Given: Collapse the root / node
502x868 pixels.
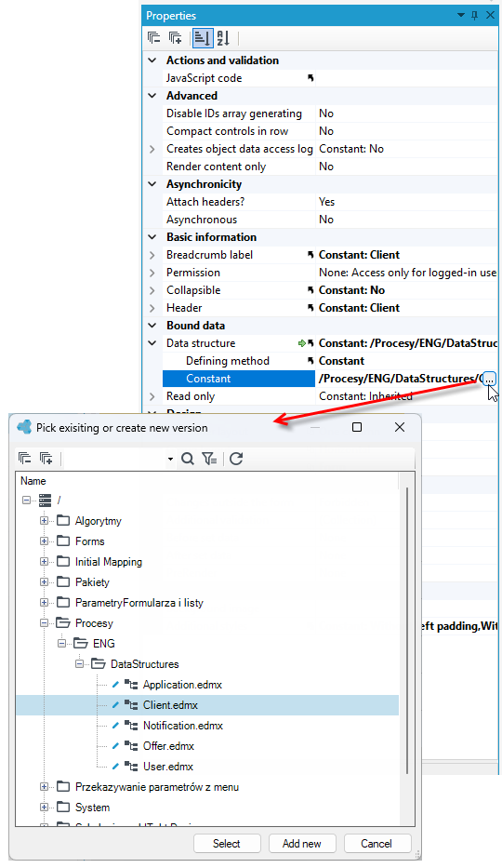Looking at the screenshot, I should coord(26,501).
